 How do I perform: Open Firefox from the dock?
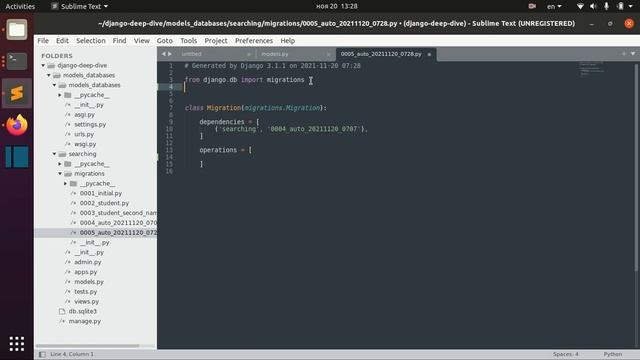pyautogui.click(x=17, y=125)
